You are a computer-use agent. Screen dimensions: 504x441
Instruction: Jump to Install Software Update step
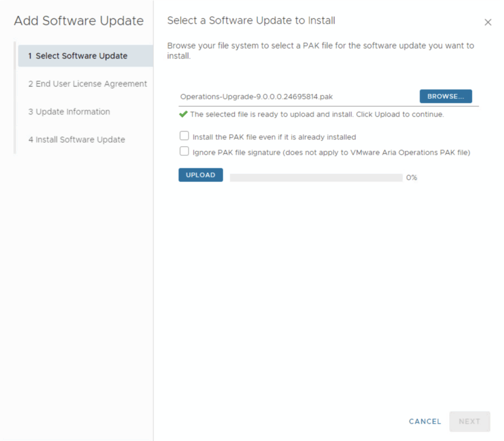[x=76, y=140]
